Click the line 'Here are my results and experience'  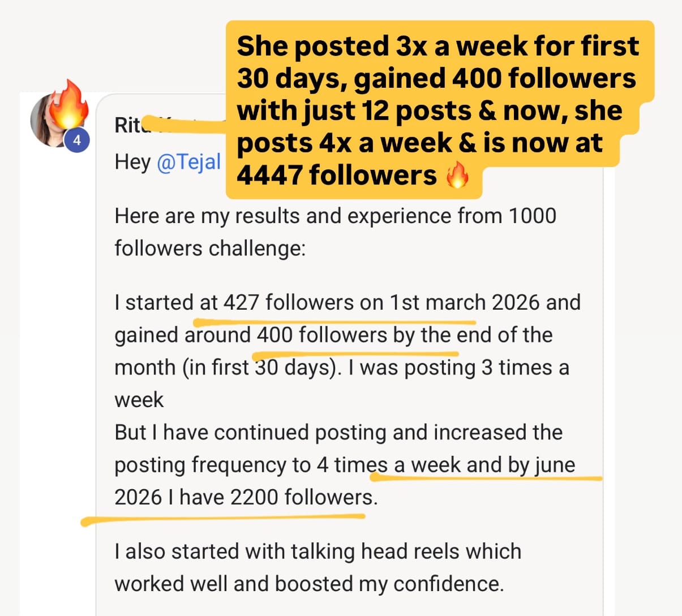(336, 216)
